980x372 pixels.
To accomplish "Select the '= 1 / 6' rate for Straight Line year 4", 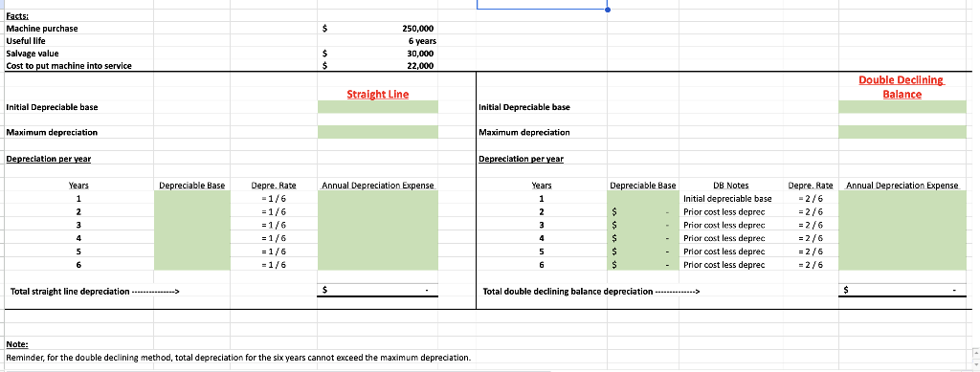I will pyautogui.click(x=273, y=238).
